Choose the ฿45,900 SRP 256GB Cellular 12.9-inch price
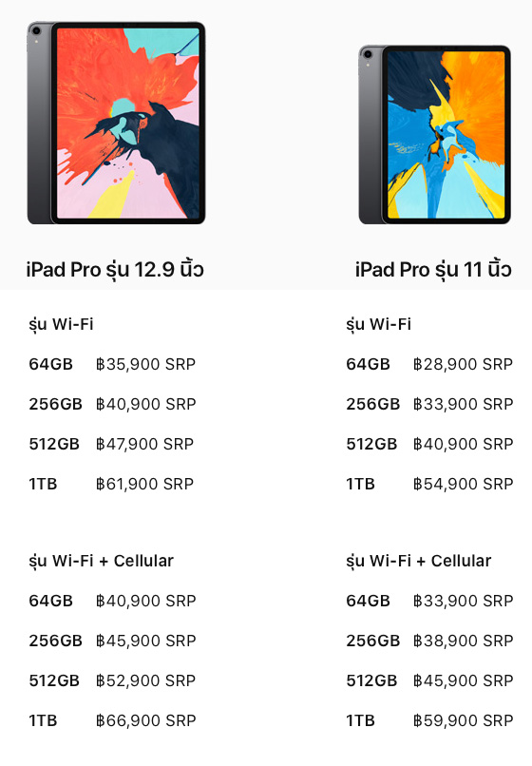 point(145,641)
